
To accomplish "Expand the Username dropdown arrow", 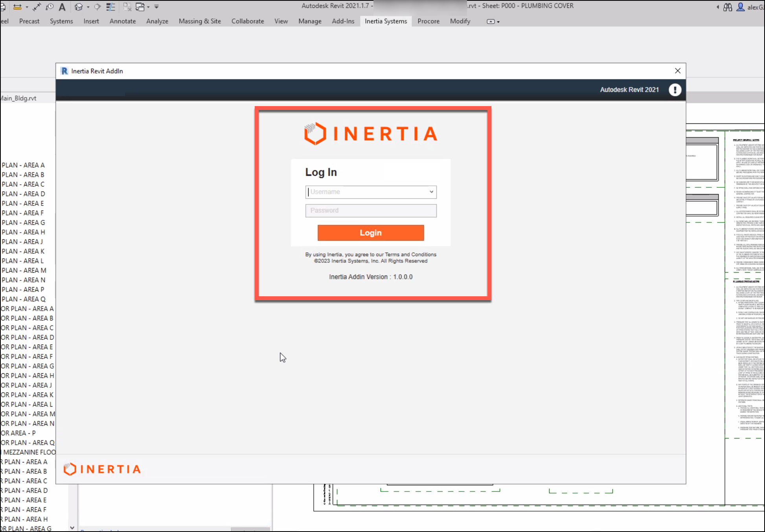I will pyautogui.click(x=431, y=192).
